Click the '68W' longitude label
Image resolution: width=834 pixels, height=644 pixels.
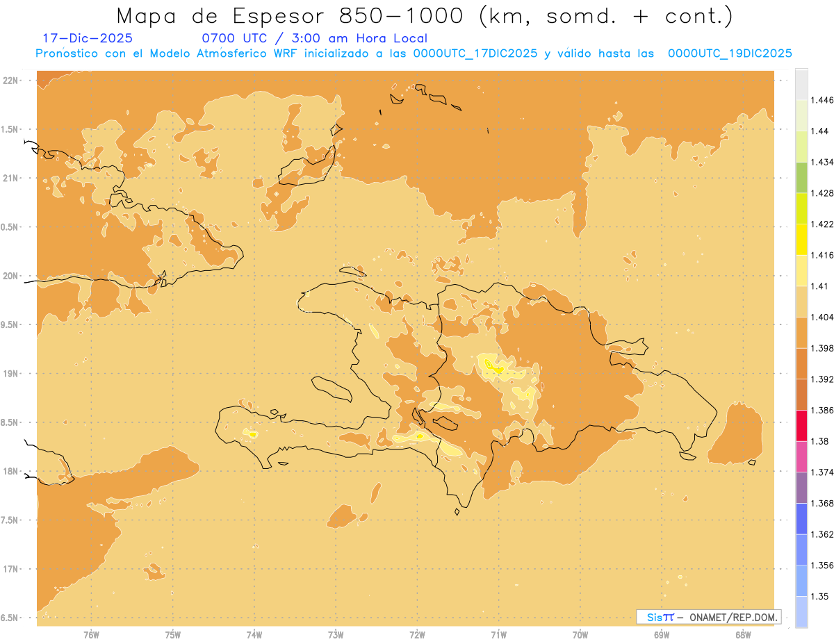[743, 635]
